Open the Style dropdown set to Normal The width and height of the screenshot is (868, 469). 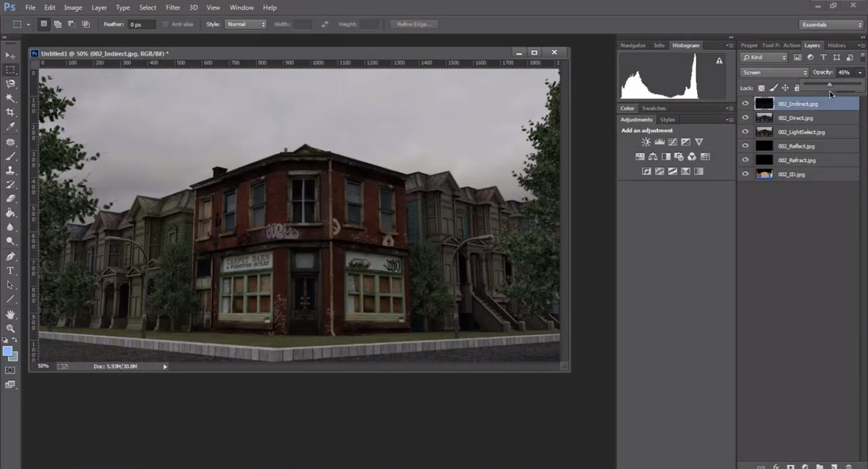(x=246, y=24)
